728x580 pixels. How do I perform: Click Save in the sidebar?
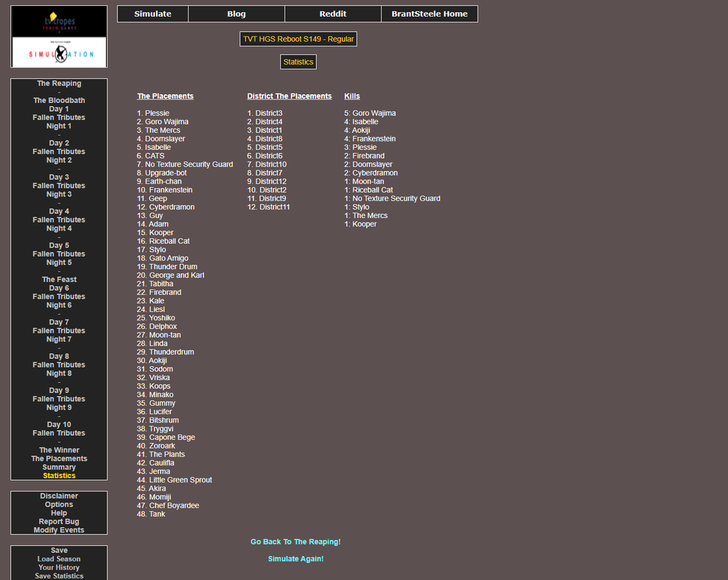59,551
